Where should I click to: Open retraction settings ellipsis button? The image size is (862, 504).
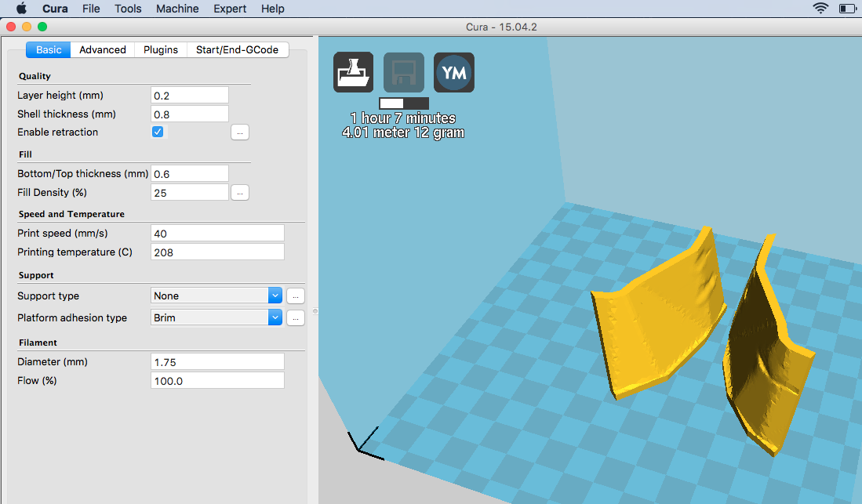pos(240,132)
